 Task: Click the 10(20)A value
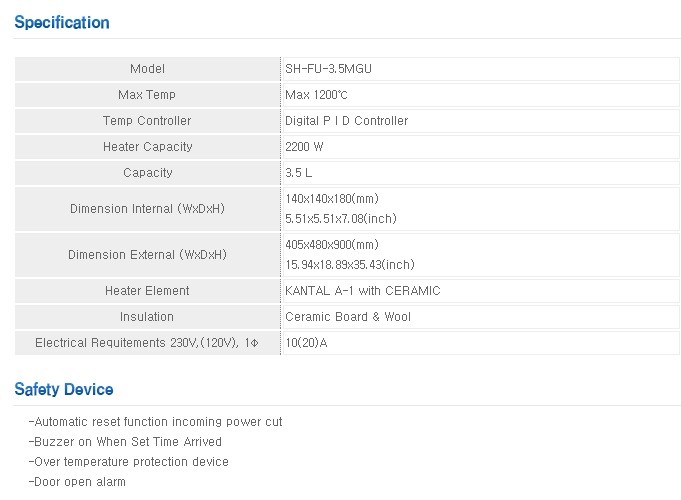click(x=307, y=343)
